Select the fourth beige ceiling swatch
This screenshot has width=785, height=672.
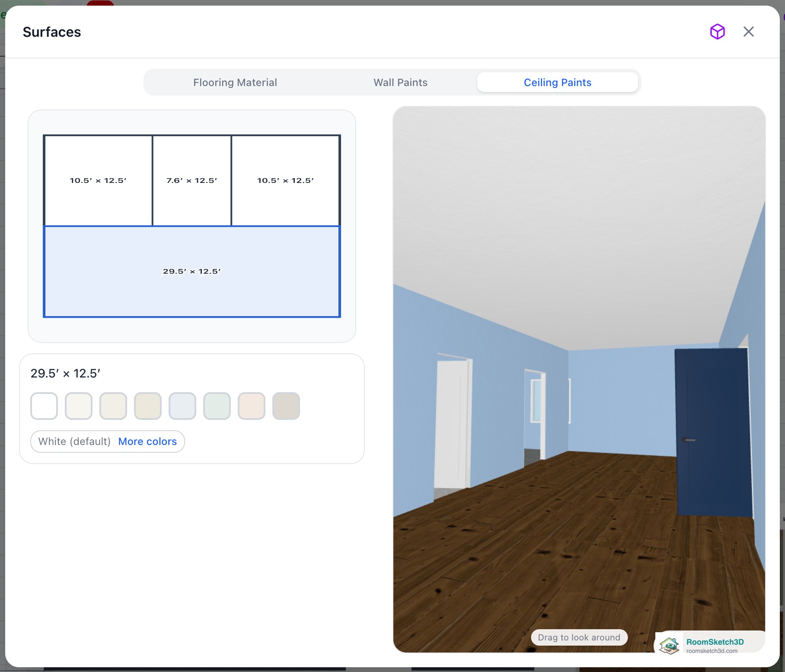click(x=148, y=406)
